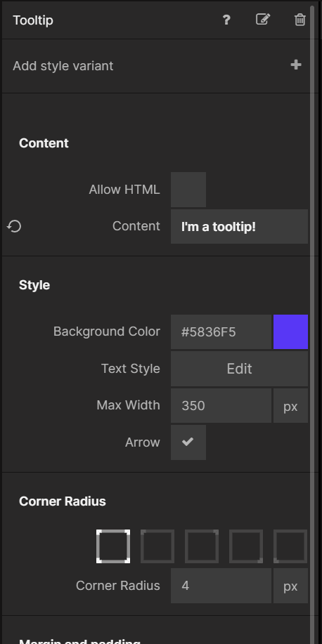Select the bottom-right corner radius icon

coord(246,546)
